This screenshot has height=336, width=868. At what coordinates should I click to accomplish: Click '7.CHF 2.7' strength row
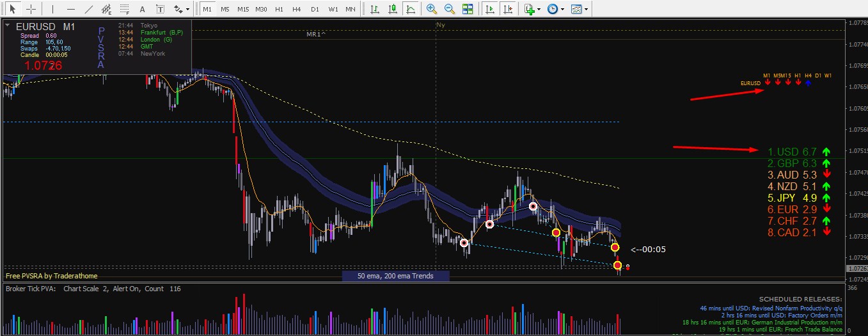coord(800,221)
